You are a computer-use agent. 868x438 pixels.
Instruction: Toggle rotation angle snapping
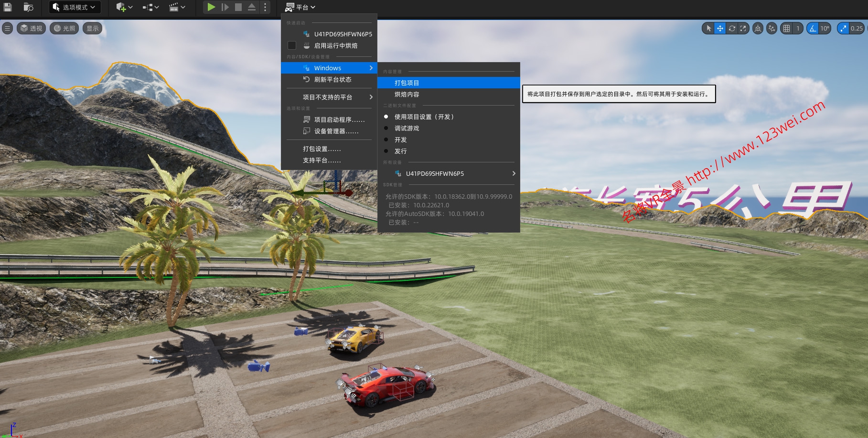(813, 29)
